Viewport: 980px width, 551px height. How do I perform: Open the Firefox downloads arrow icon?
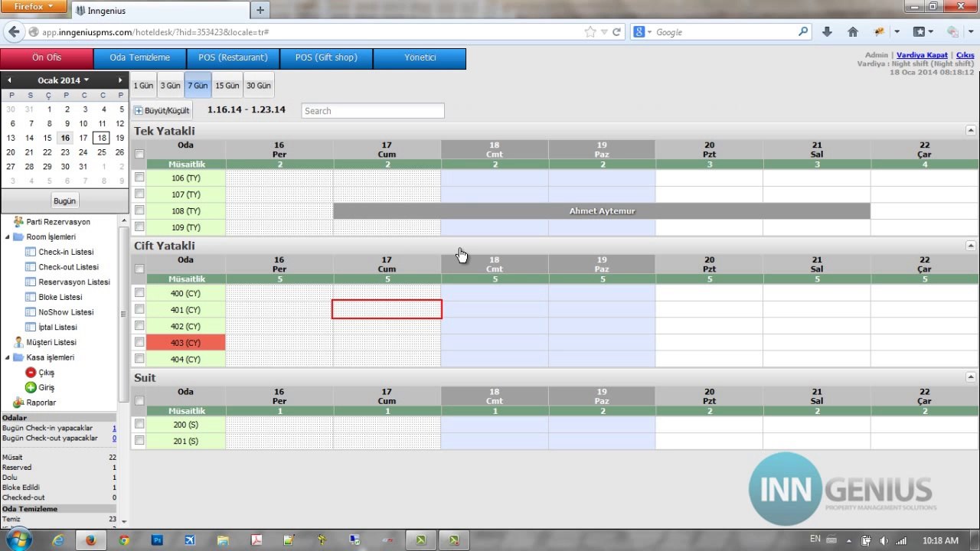tap(827, 32)
